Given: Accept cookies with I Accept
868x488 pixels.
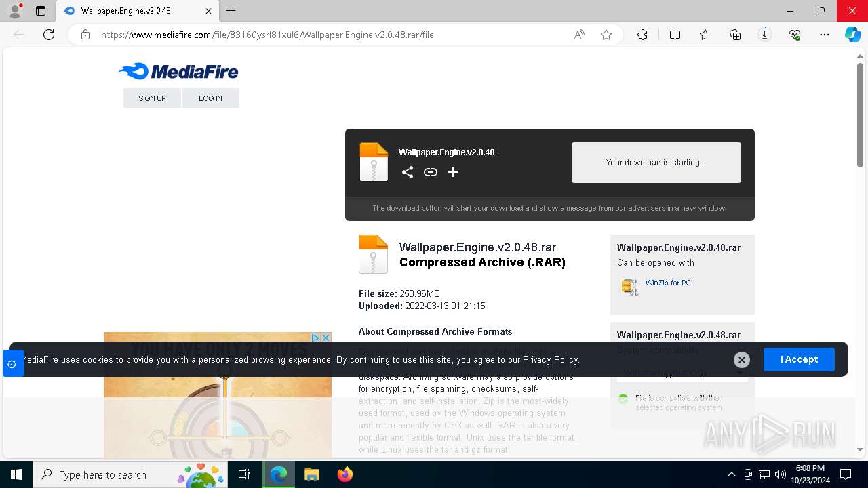Looking at the screenshot, I should pos(799,359).
